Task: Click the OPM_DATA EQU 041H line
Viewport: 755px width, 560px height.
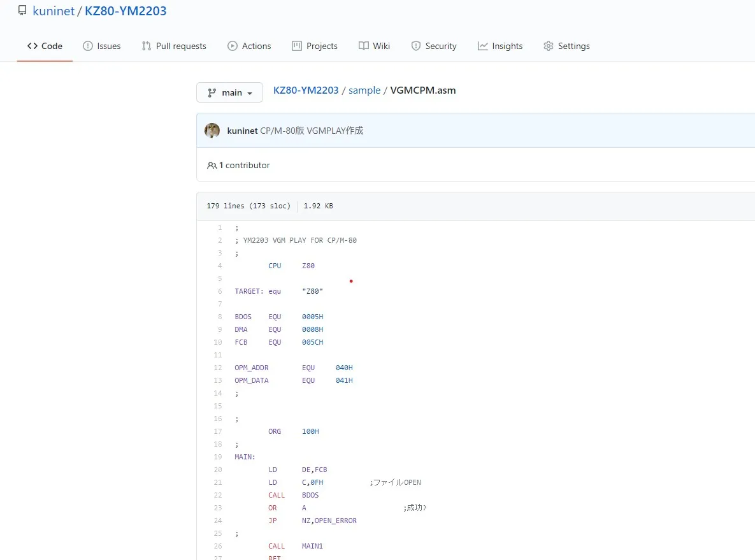Action: pos(294,380)
